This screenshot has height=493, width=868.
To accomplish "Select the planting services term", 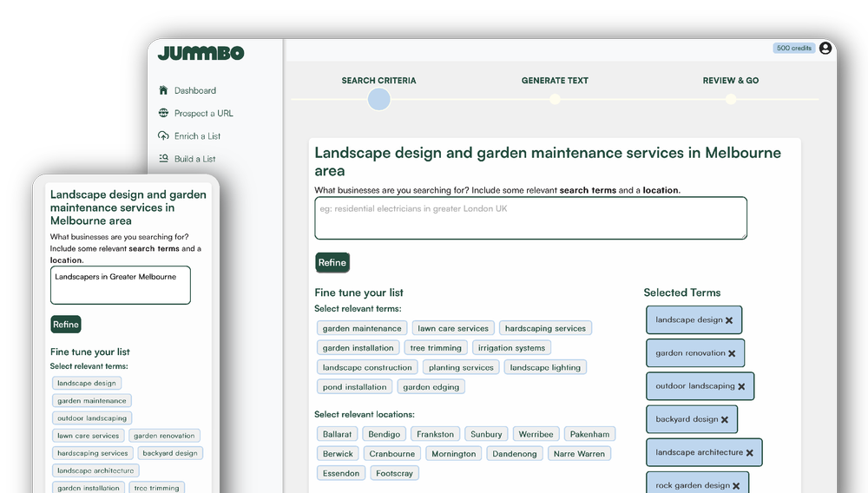I will (461, 367).
